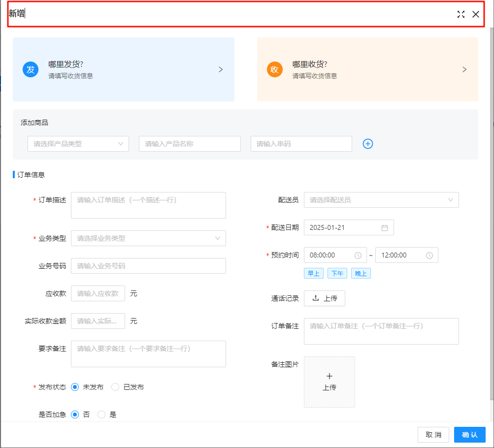Choose the 下午 time preset tag
The image size is (494, 448).
(x=337, y=274)
